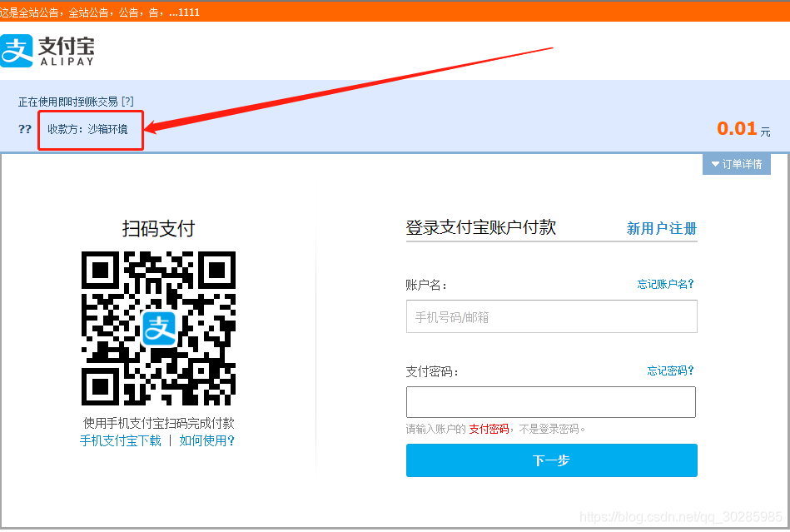Image resolution: width=790 pixels, height=532 pixels.
Task: Click the QR code for scan payment
Action: tap(159, 328)
